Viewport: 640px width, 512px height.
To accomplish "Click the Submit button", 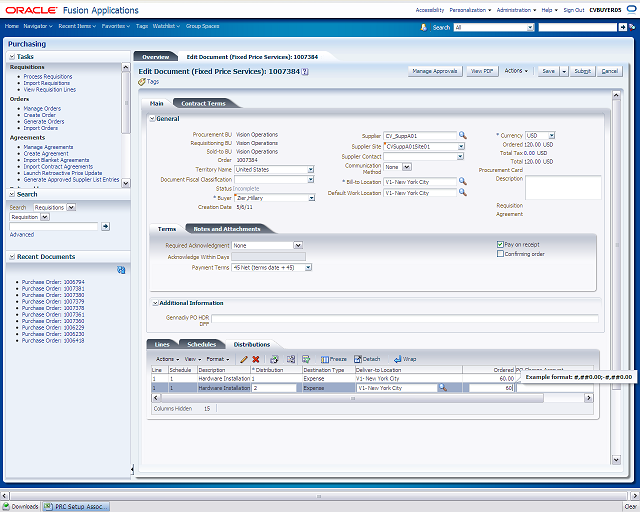I will tap(582, 71).
